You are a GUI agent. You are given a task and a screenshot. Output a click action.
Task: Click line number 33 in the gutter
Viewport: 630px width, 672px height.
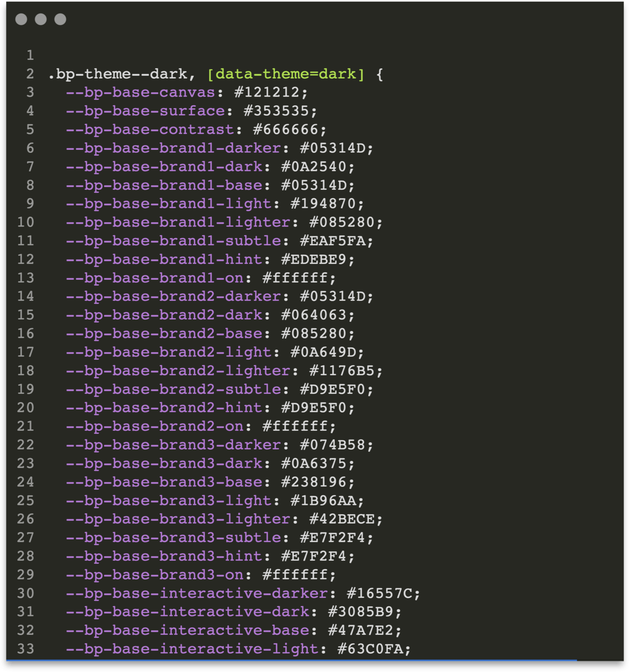click(26, 649)
